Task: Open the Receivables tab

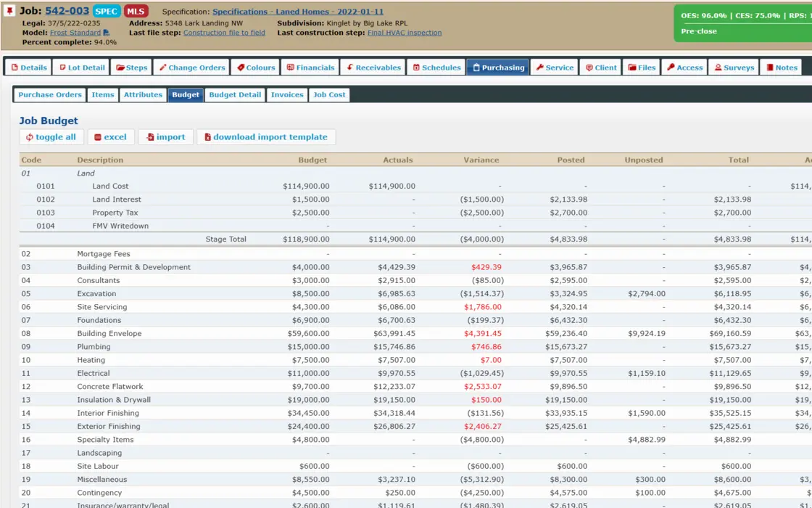Action: pyautogui.click(x=373, y=67)
